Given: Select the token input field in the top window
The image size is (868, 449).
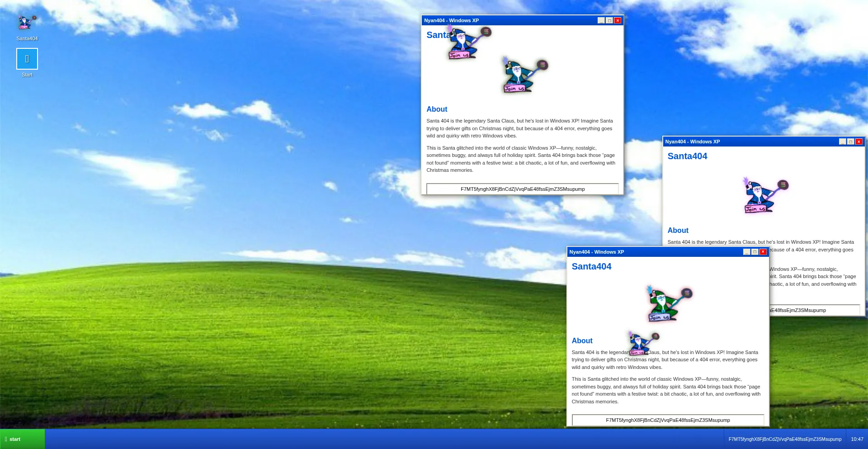Looking at the screenshot, I should coord(522,189).
